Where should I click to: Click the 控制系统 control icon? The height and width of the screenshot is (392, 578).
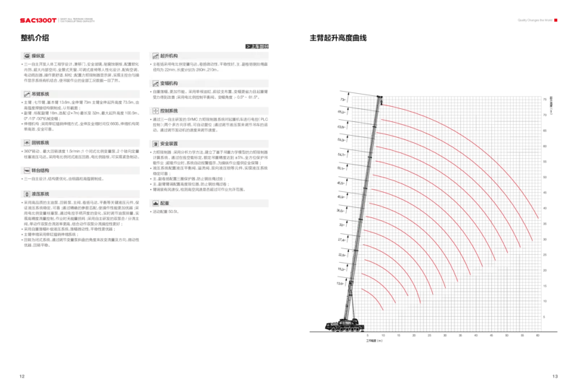(155, 111)
